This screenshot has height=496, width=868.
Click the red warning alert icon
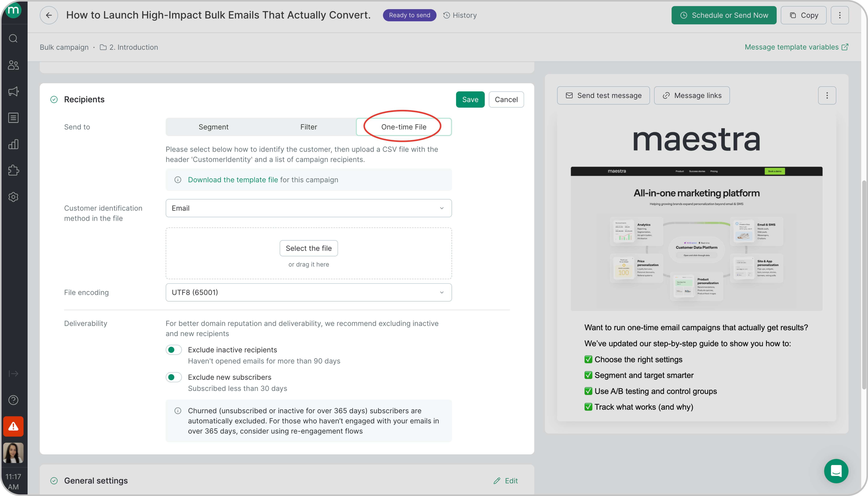pyautogui.click(x=13, y=426)
